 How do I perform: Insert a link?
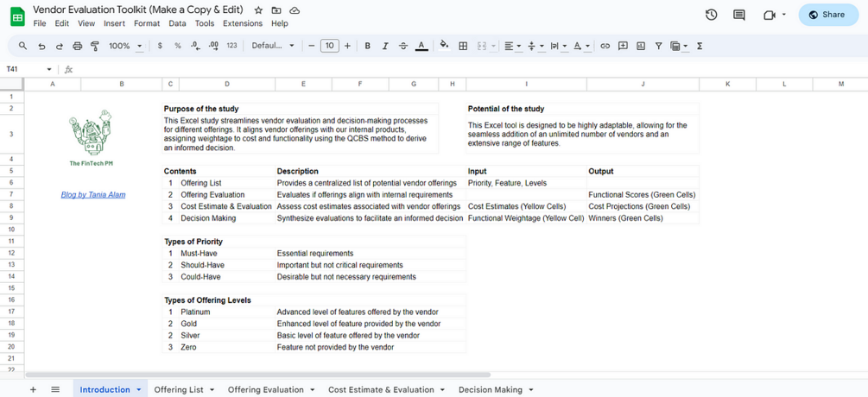point(605,46)
